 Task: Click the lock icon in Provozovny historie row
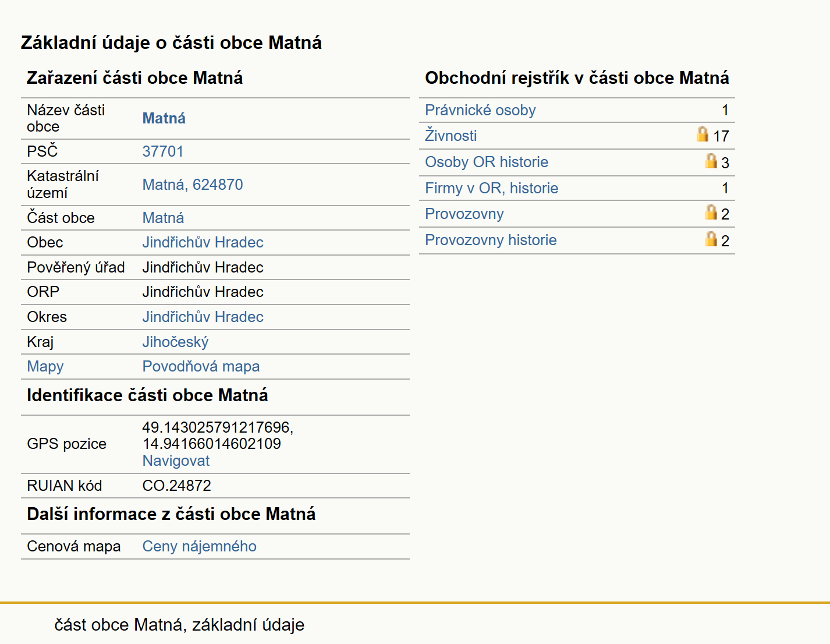[711, 239]
